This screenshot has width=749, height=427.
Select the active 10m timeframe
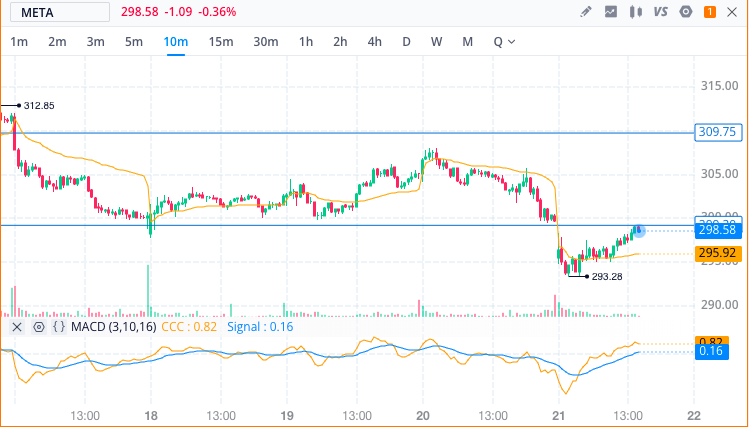[x=176, y=42]
